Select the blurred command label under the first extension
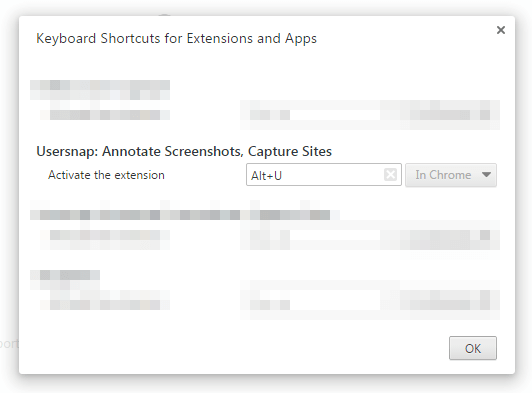532x393 pixels. 105,115
